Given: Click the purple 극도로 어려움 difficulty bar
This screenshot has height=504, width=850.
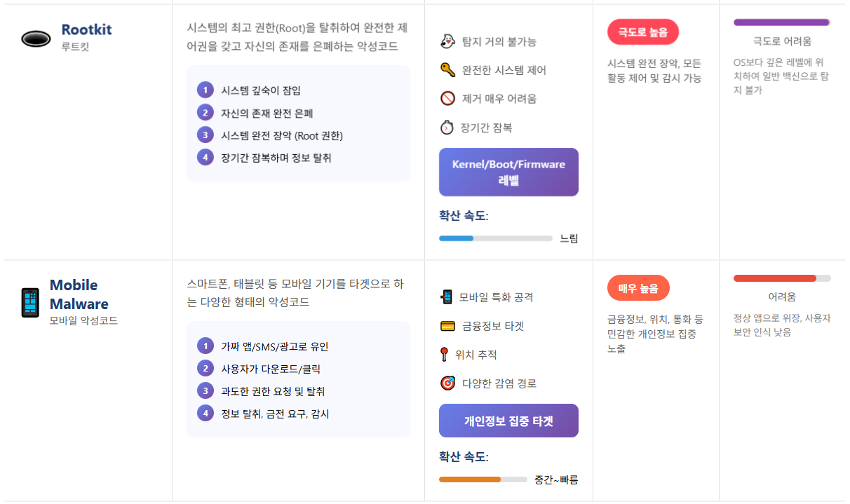Looking at the screenshot, I should [781, 22].
